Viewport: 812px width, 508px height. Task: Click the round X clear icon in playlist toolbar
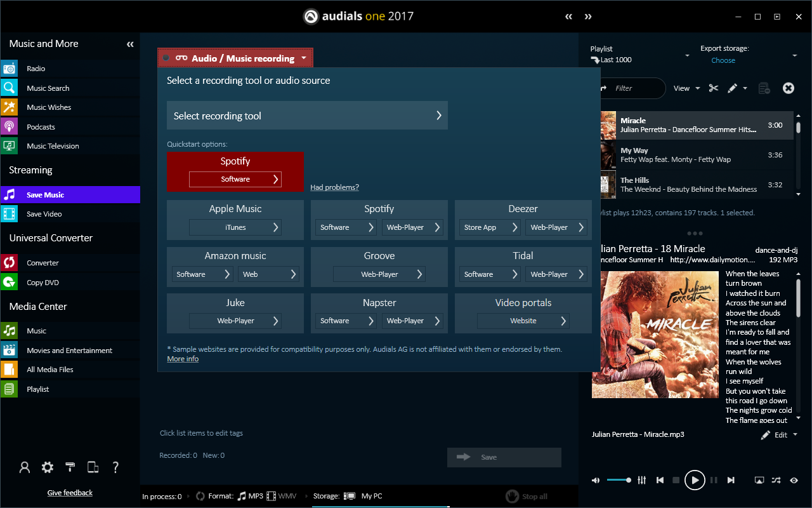point(789,88)
